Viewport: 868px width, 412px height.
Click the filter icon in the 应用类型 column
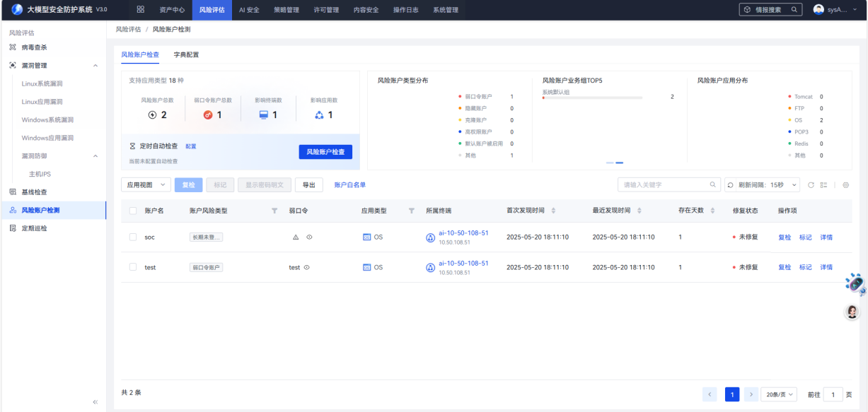(x=411, y=211)
